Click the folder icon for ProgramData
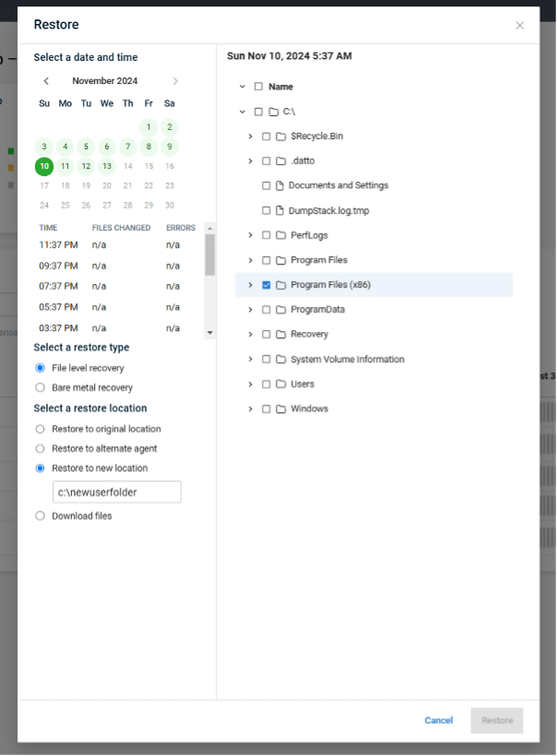557x756 pixels. coord(280,310)
